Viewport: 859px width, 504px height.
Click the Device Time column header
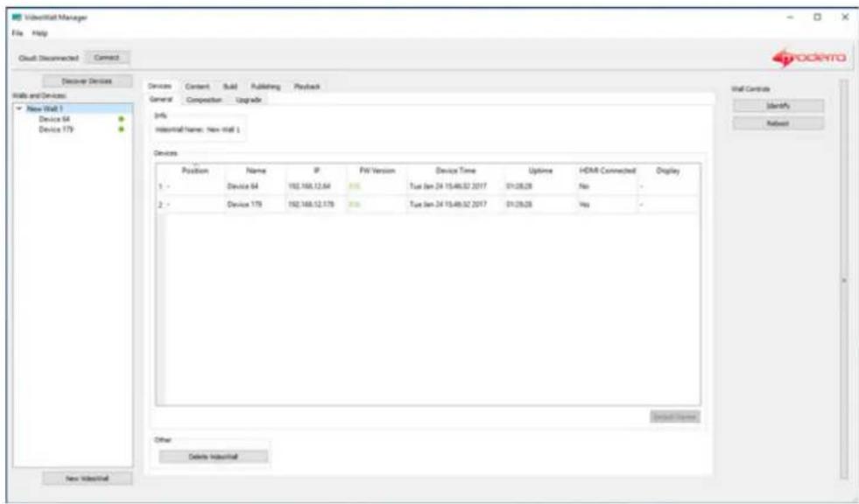tap(456, 171)
